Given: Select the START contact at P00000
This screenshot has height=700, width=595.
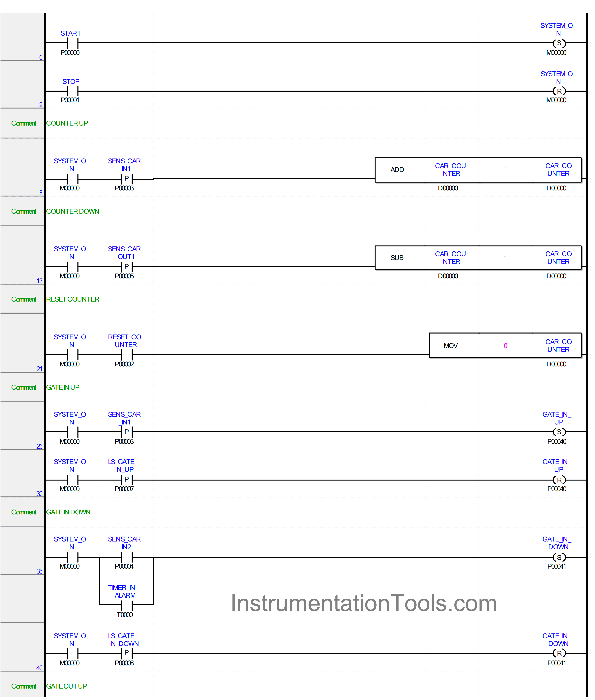Looking at the screenshot, I should point(72,43).
